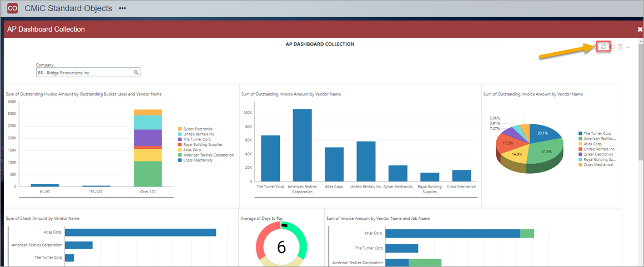This screenshot has width=644, height=267.
Task: Export the dashboard to PDF
Action: [620, 47]
